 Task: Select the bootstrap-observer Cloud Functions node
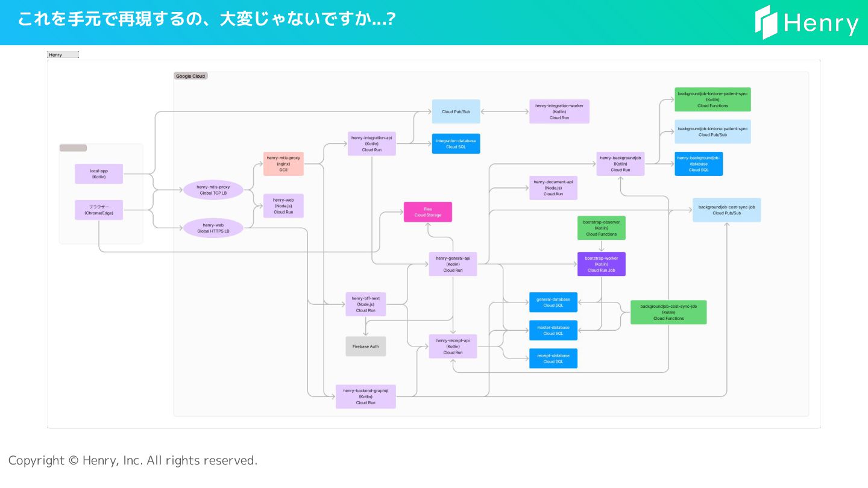coord(601,228)
